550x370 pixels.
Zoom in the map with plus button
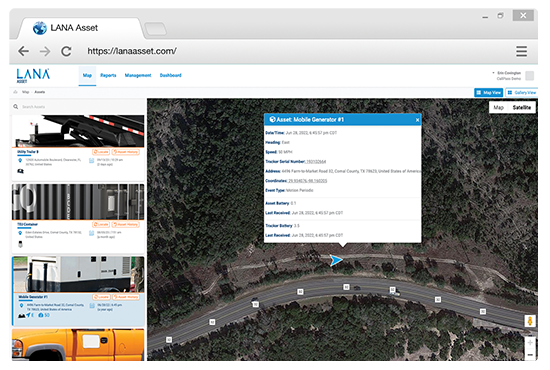530,343
